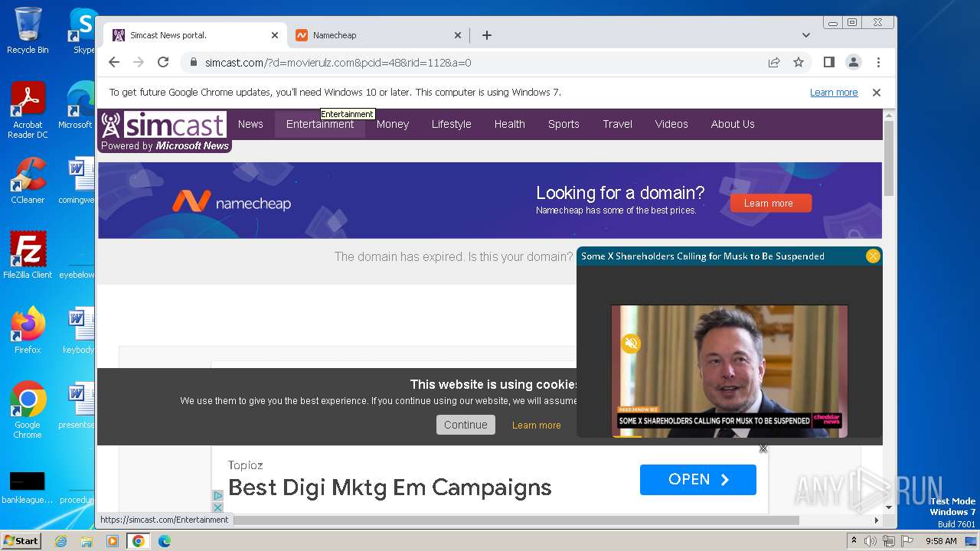Open the Recycle Bin on the desktop
This screenshot has width=980, height=551.
(x=28, y=31)
